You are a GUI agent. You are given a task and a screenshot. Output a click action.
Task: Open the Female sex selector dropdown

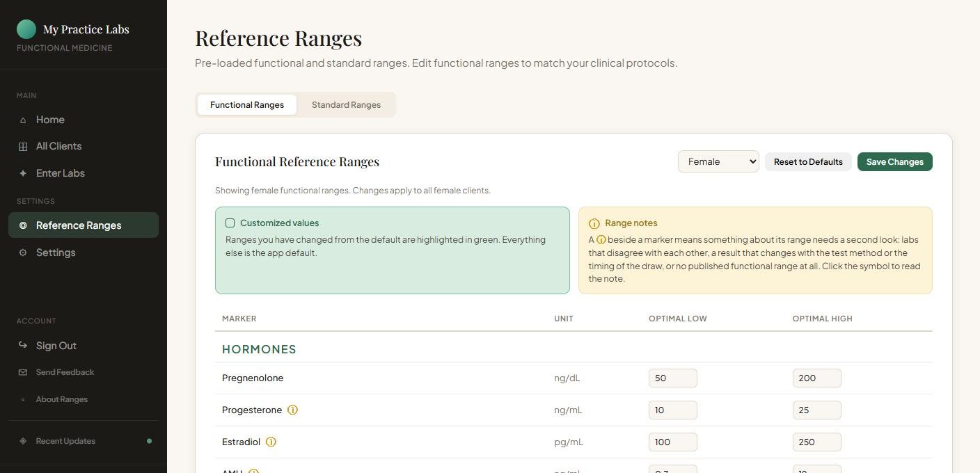[718, 161]
